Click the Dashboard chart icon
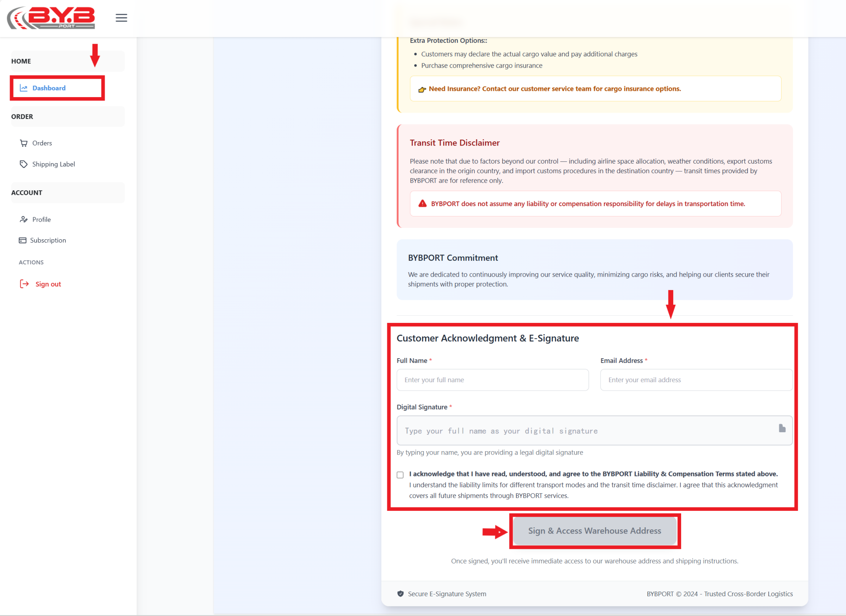The image size is (846, 616). click(24, 88)
